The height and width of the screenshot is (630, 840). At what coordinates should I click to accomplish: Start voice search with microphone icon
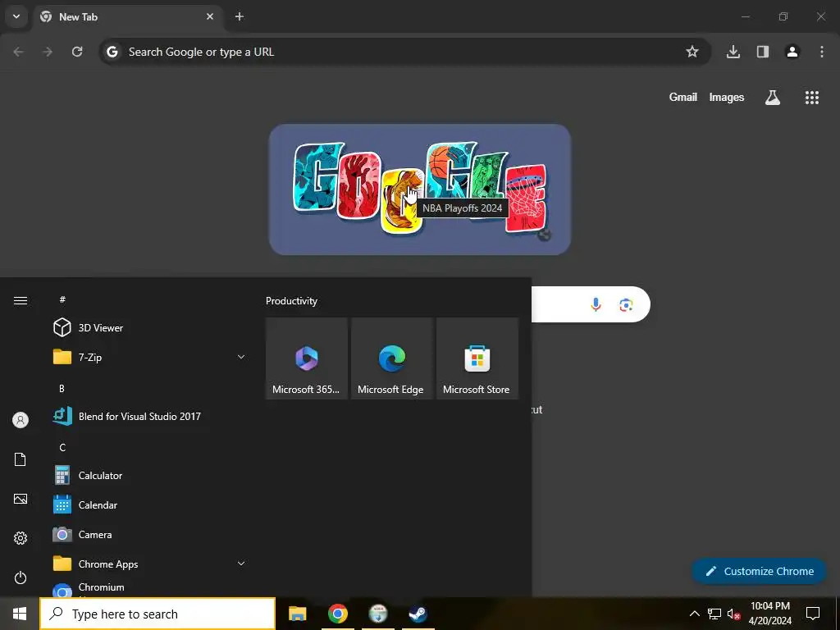point(596,304)
